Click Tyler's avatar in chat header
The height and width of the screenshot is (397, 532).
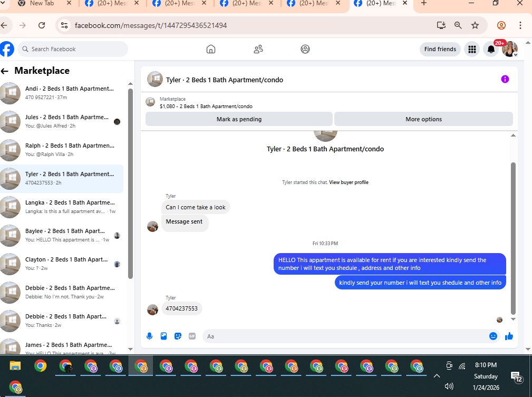point(154,79)
